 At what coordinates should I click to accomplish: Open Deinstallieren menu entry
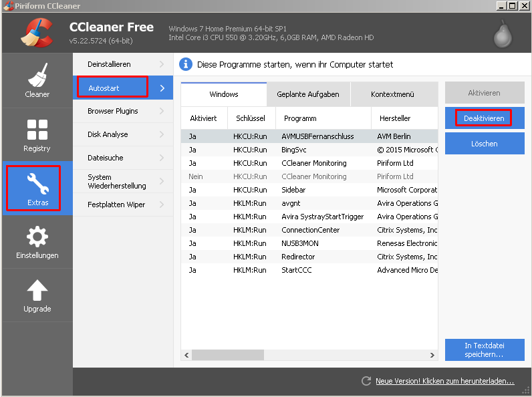123,64
